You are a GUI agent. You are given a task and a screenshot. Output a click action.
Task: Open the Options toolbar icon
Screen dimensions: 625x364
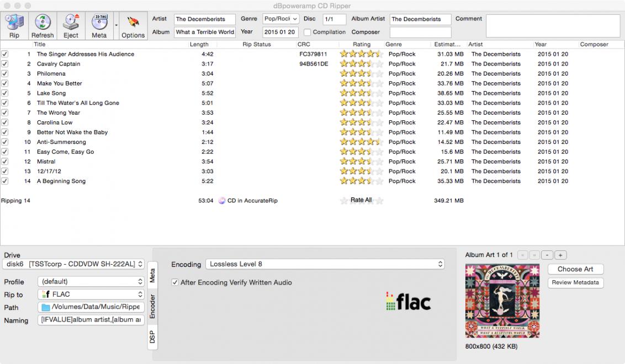(133, 26)
